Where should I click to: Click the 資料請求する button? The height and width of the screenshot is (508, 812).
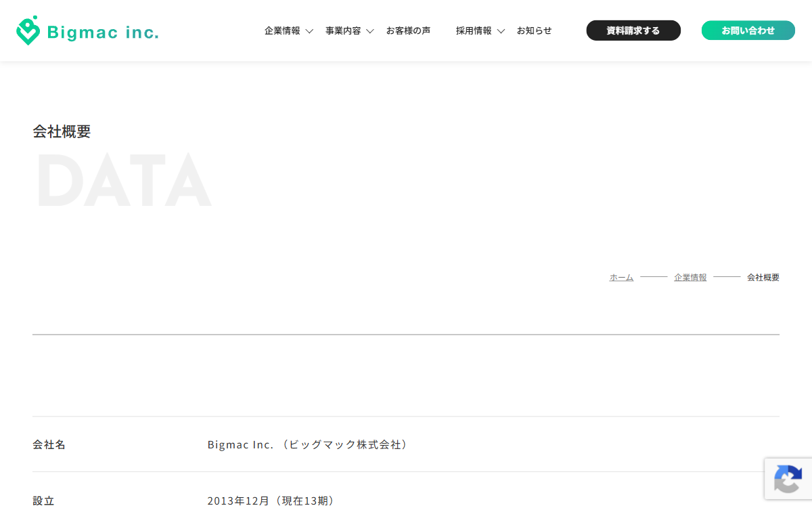click(x=633, y=30)
